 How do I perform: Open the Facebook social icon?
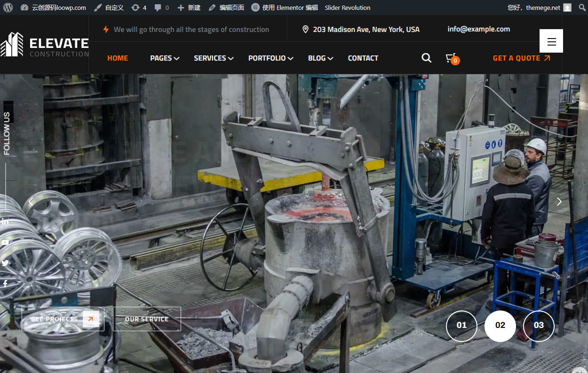click(5, 283)
